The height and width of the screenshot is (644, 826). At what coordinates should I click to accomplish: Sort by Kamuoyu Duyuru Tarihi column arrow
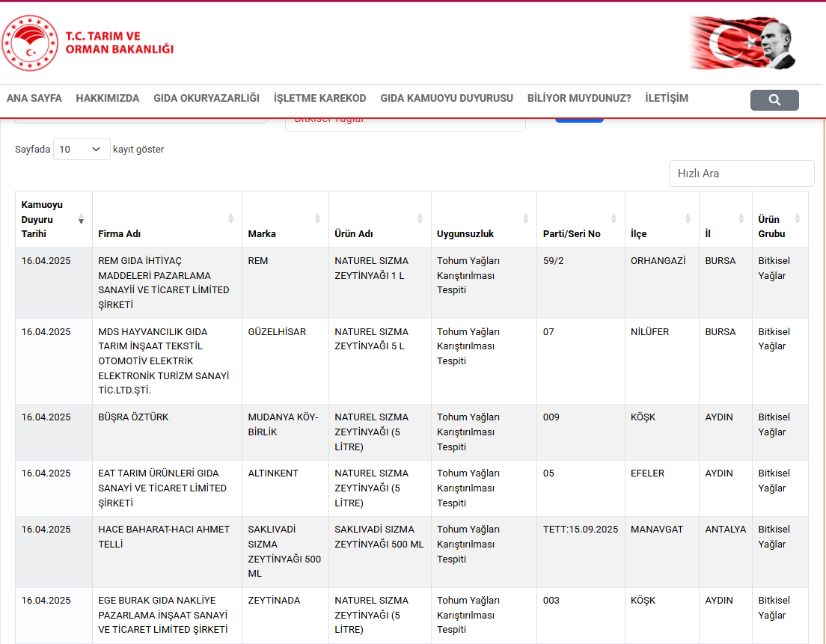pos(81,218)
